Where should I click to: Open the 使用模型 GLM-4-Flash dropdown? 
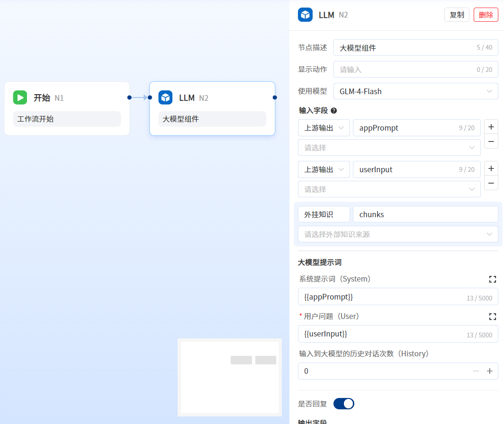click(x=415, y=91)
